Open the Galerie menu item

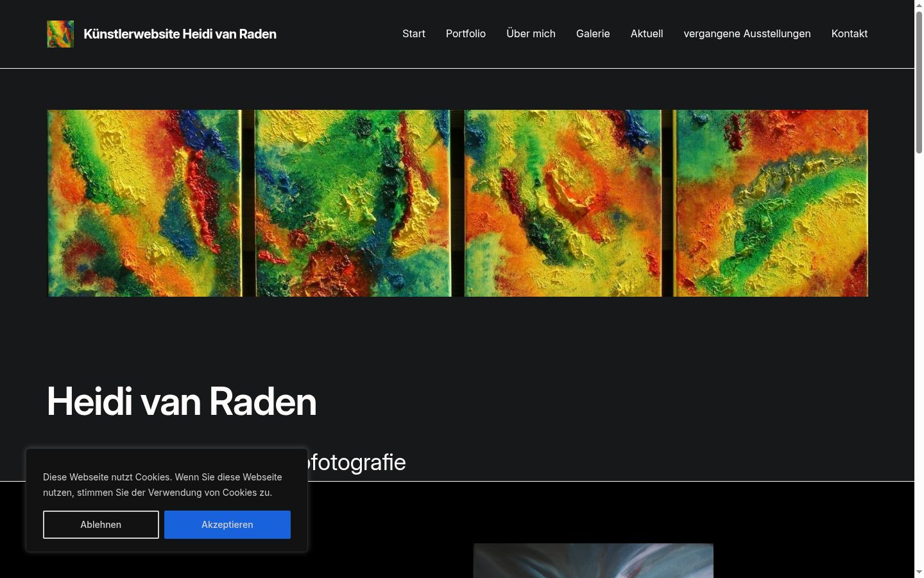point(593,33)
